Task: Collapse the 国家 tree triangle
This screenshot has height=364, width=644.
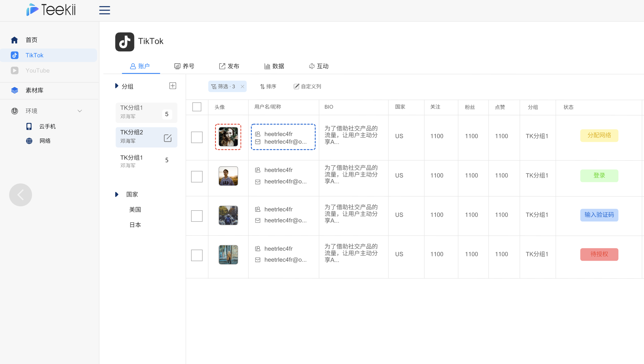Action: [117, 195]
